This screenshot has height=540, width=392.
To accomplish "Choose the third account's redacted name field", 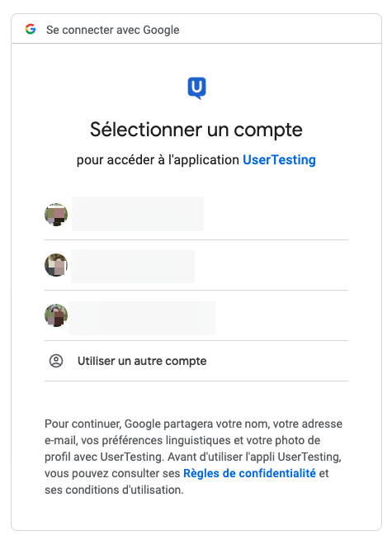I will [142, 318].
